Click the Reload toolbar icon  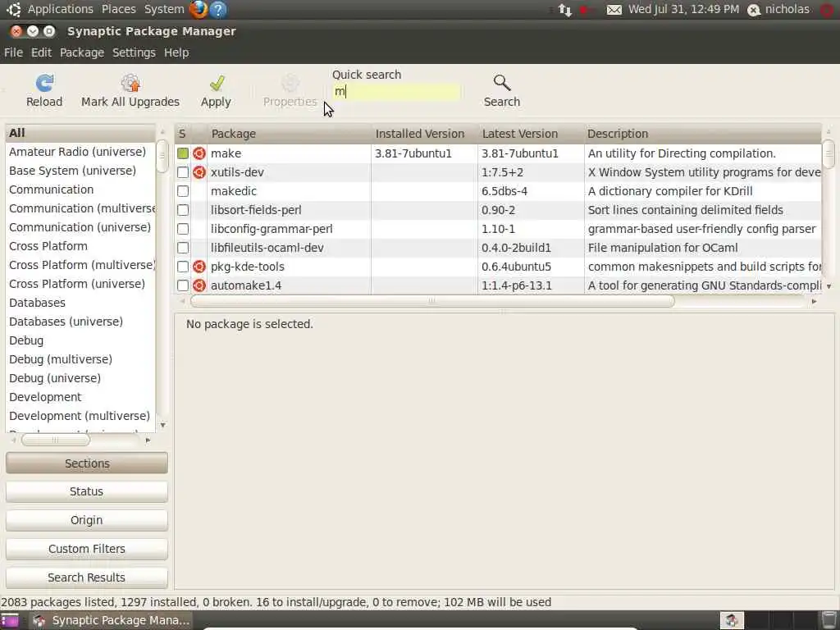click(44, 83)
